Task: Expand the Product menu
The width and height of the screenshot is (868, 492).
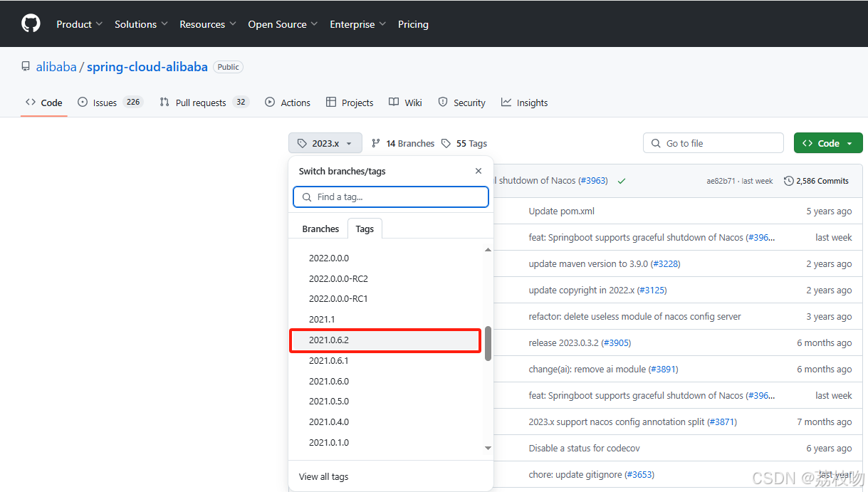Action: pyautogui.click(x=80, y=24)
